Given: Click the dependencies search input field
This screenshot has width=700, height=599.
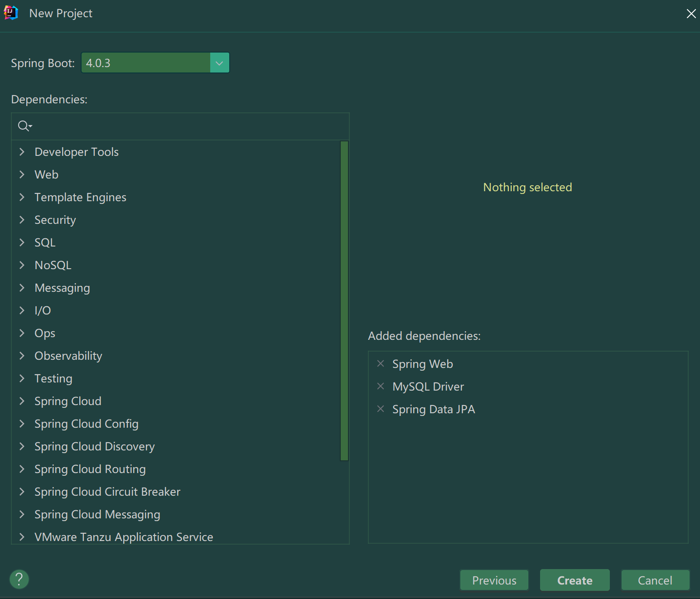Looking at the screenshot, I should [x=180, y=126].
